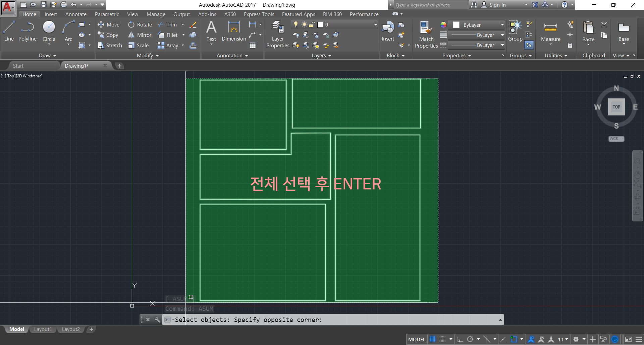Expand the Annotation panel
The image size is (644, 345).
[232, 55]
